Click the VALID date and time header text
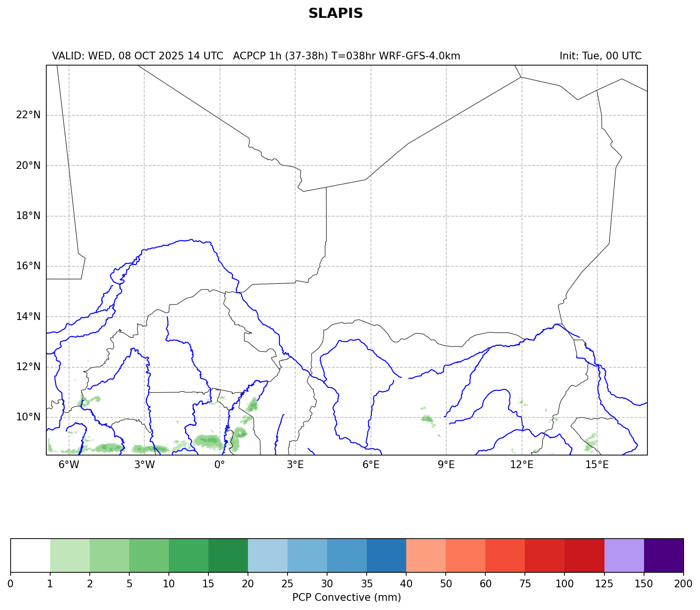This screenshot has height=610, width=700. coord(137,56)
